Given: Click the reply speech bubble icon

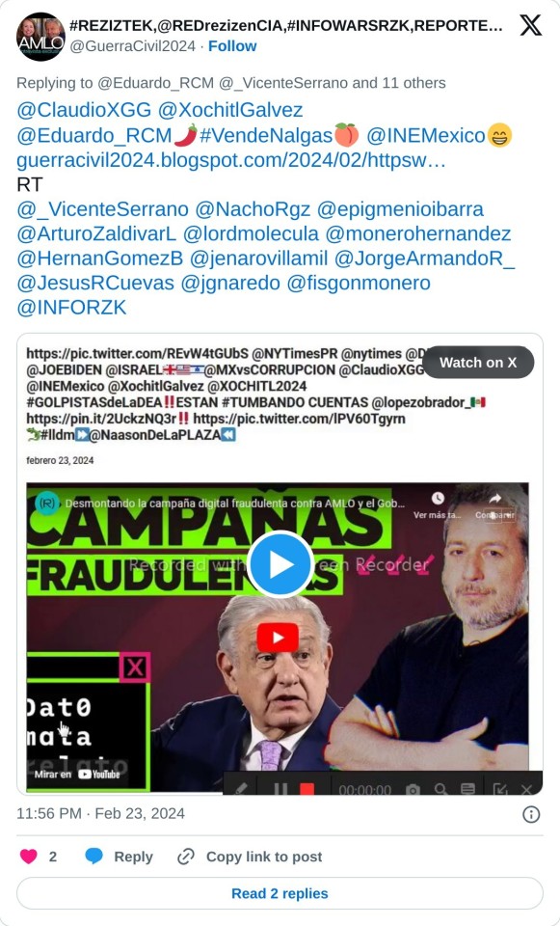Looking at the screenshot, I should coord(93,857).
